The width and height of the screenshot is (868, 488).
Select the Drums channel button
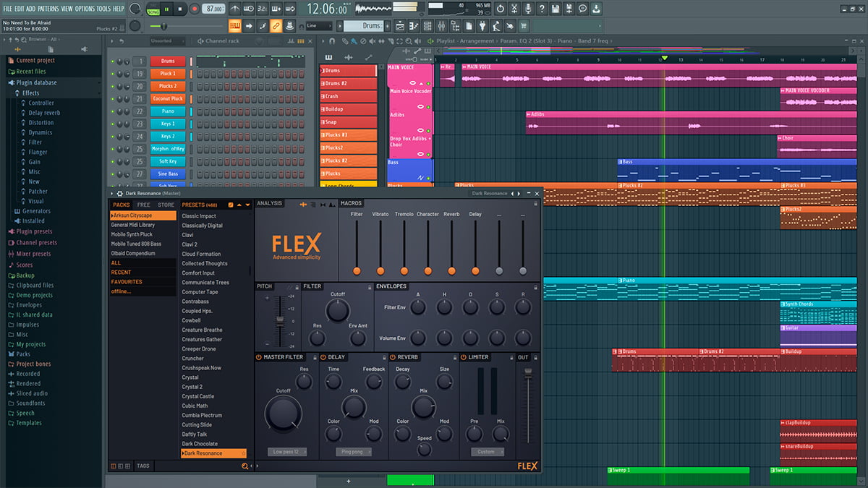168,61
